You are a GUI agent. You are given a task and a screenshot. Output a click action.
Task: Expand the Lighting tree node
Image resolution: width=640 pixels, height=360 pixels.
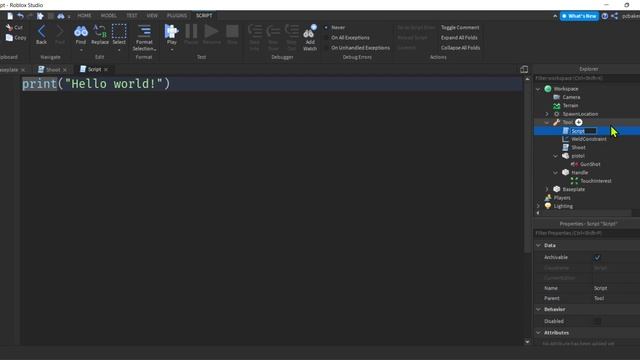tap(538, 206)
